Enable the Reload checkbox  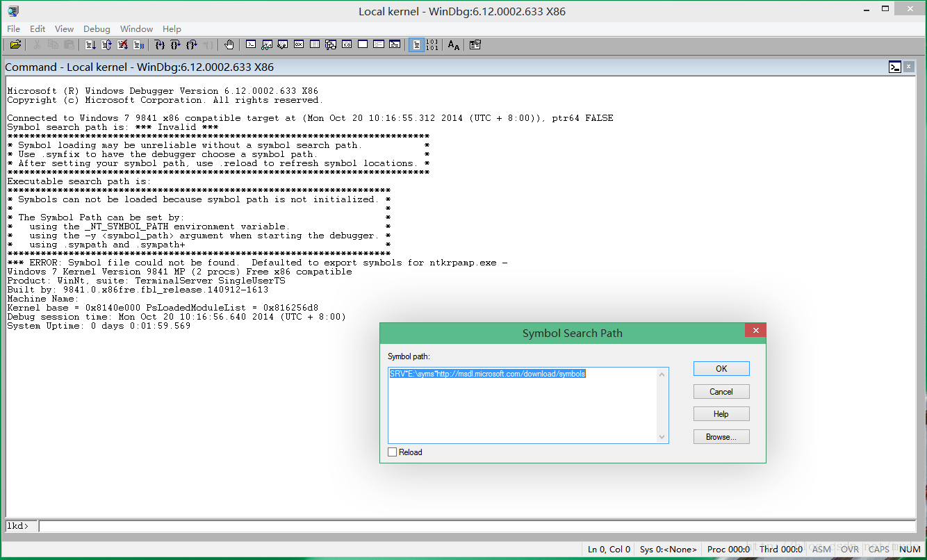pyautogui.click(x=393, y=452)
